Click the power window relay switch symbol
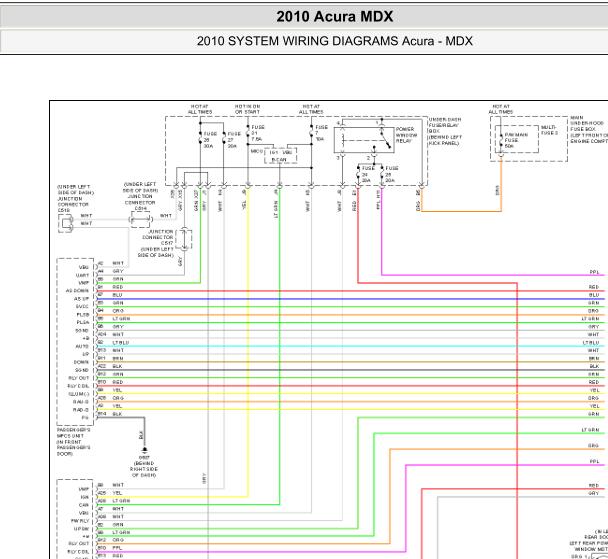The image size is (608, 559). pos(385,140)
